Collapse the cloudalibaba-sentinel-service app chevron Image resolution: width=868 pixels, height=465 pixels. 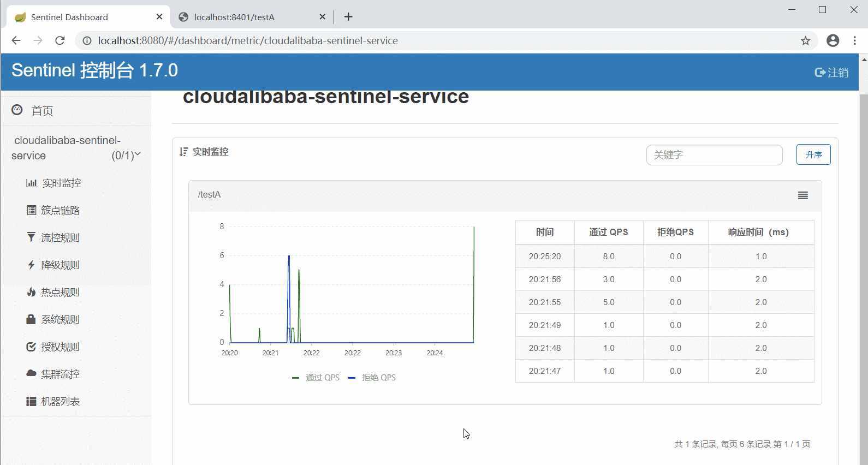pyautogui.click(x=138, y=154)
